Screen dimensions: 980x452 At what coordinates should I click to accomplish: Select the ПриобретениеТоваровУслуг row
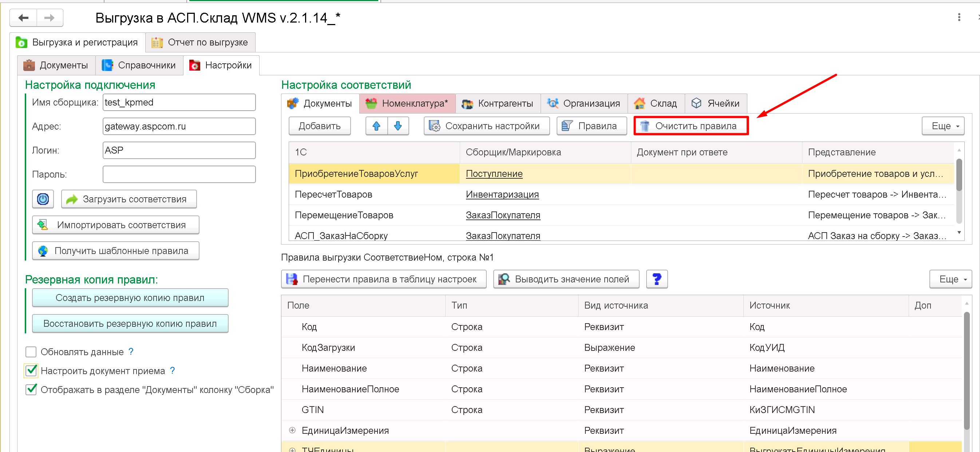point(621,174)
